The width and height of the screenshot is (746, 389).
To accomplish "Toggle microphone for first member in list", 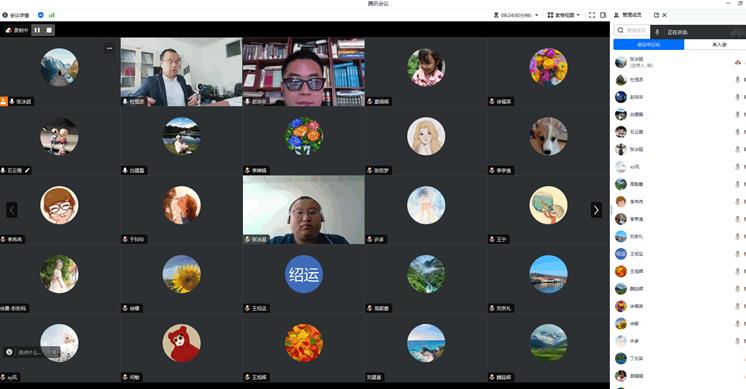I will 738,62.
